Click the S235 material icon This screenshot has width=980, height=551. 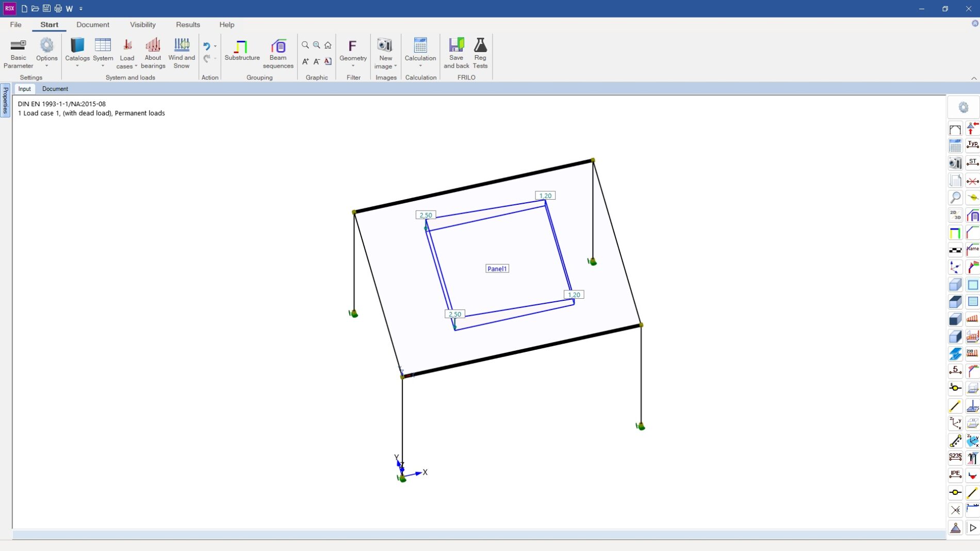955,457
